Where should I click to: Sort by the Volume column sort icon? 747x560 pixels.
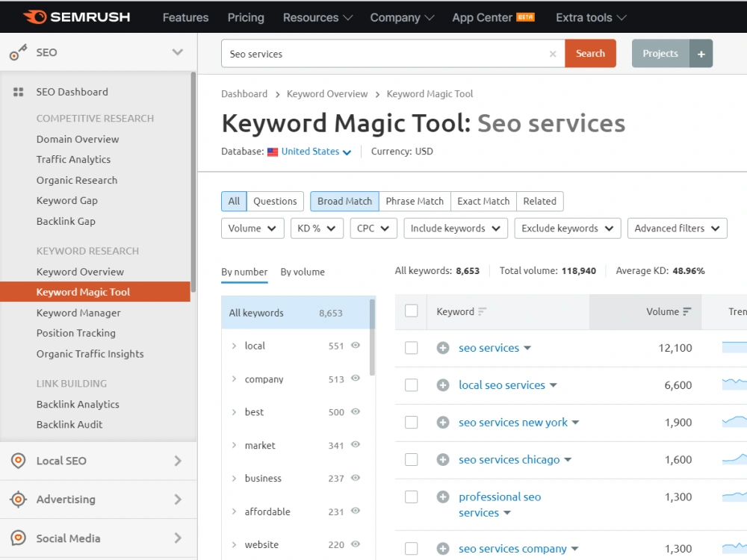click(x=686, y=312)
